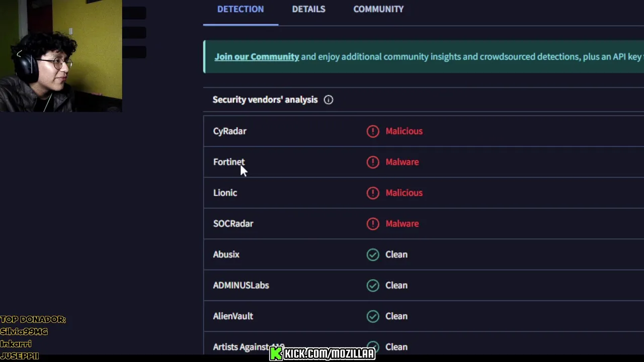Click the streamer webcam thumbnail

click(x=61, y=56)
